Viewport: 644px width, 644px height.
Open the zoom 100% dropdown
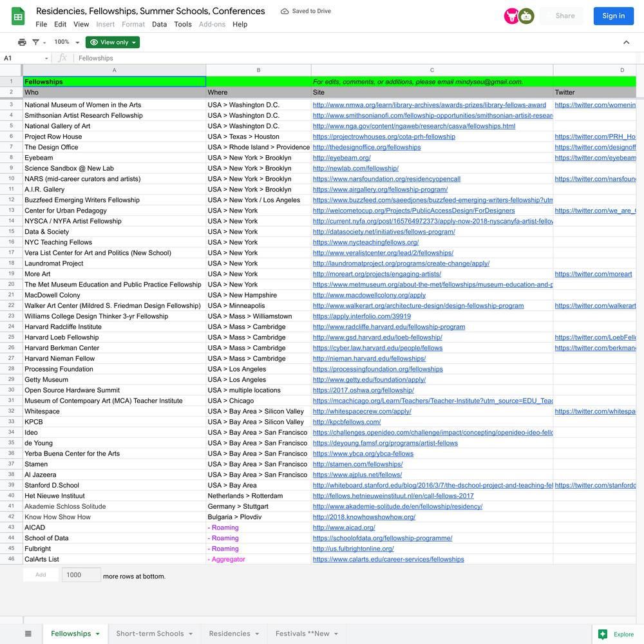[66, 42]
